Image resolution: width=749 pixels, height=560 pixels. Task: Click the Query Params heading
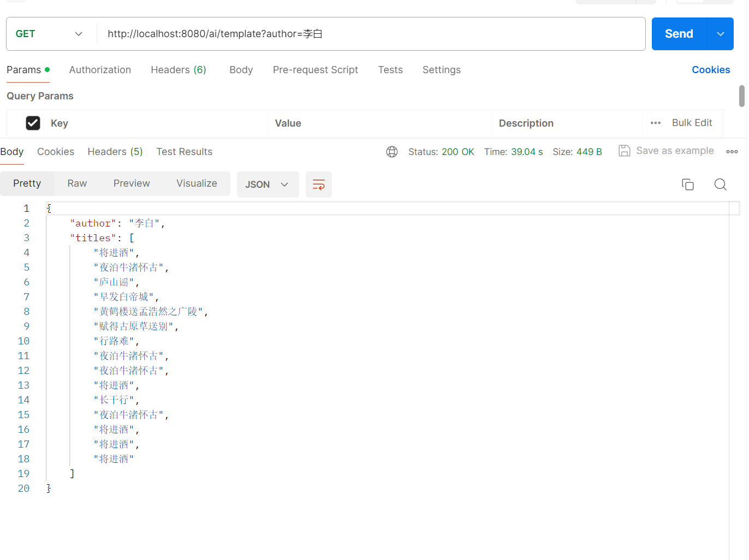click(40, 96)
